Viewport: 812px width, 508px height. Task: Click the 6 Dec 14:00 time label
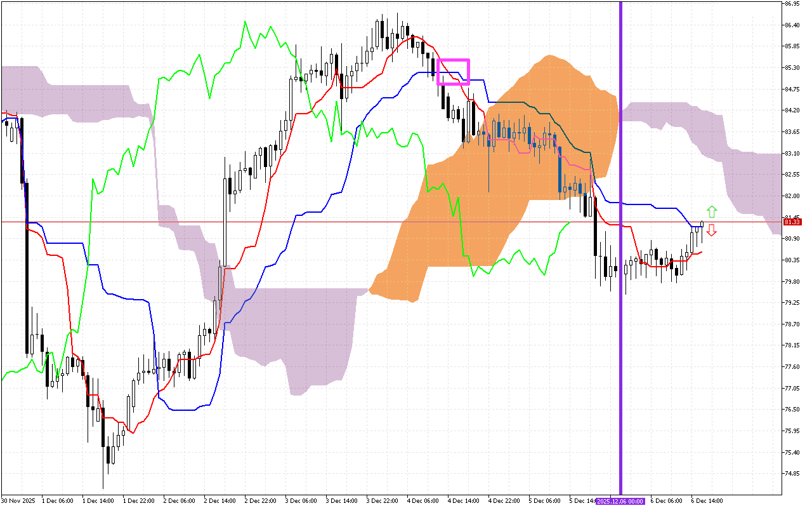tap(707, 501)
